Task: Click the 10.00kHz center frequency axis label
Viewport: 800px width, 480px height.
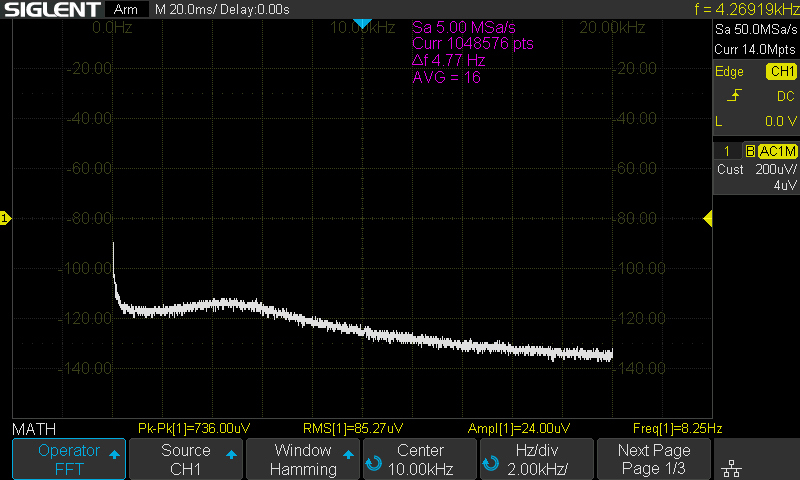Action: pyautogui.click(x=363, y=28)
